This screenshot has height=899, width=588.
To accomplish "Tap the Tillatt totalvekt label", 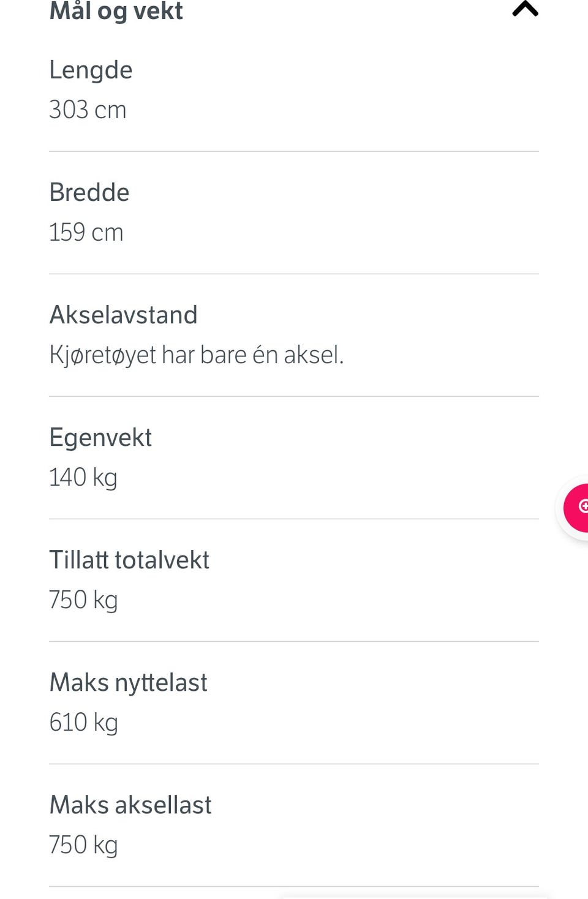I will tap(129, 560).
